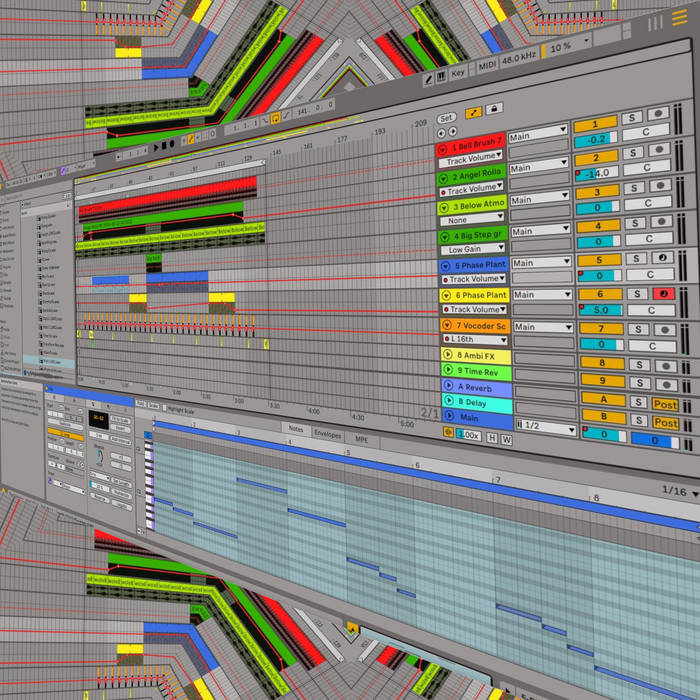Toggle track 3 activator button
Viewport: 700px width, 700px height.
tap(597, 192)
